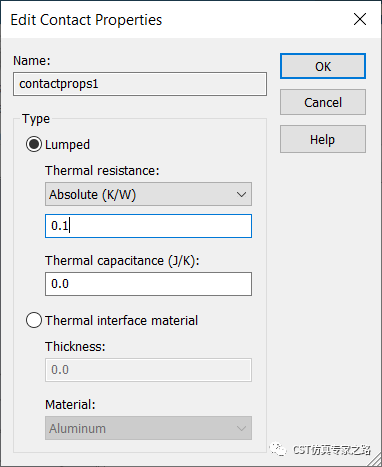Open the Thermal resistance unit combo box
The image size is (382, 467).
click(x=148, y=194)
